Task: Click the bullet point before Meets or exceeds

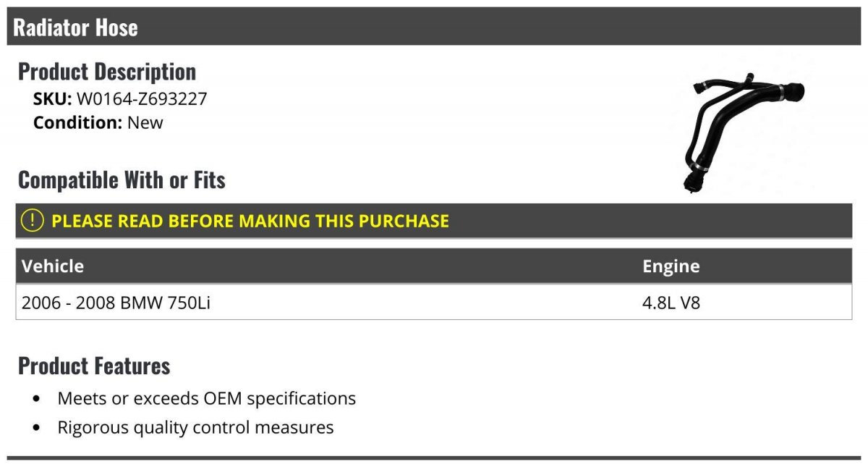Action: 37,399
